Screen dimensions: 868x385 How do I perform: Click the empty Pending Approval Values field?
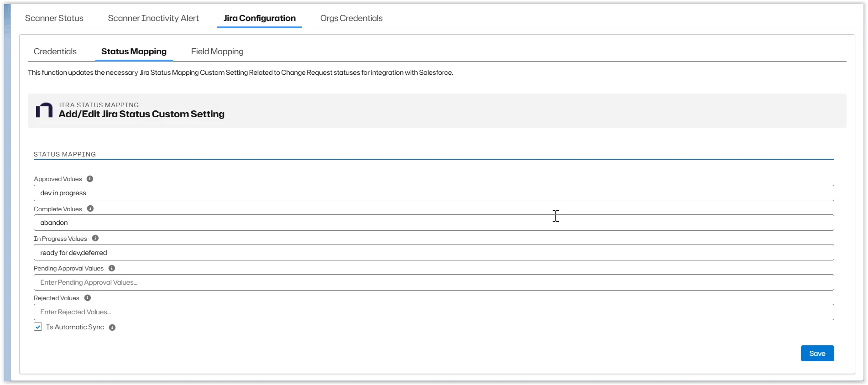(x=434, y=282)
